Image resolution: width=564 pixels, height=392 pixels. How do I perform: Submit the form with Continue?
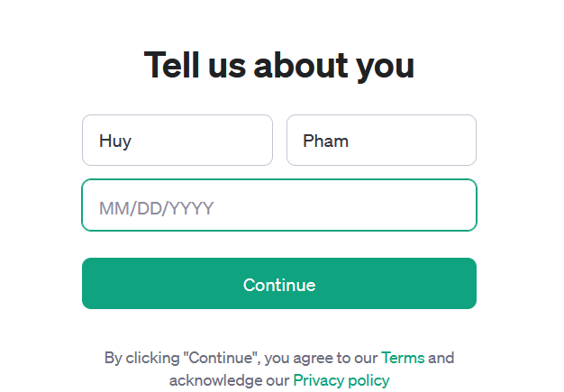pos(279,285)
